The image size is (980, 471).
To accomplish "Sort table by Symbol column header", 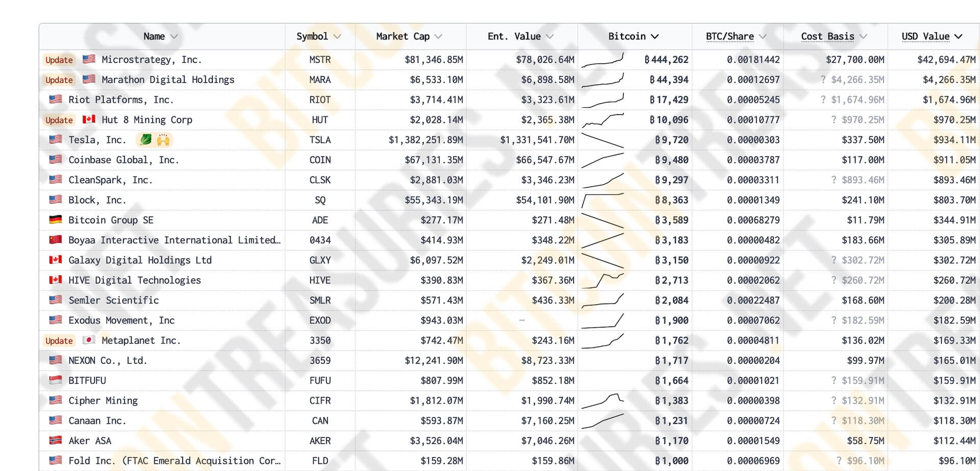I will tap(318, 36).
